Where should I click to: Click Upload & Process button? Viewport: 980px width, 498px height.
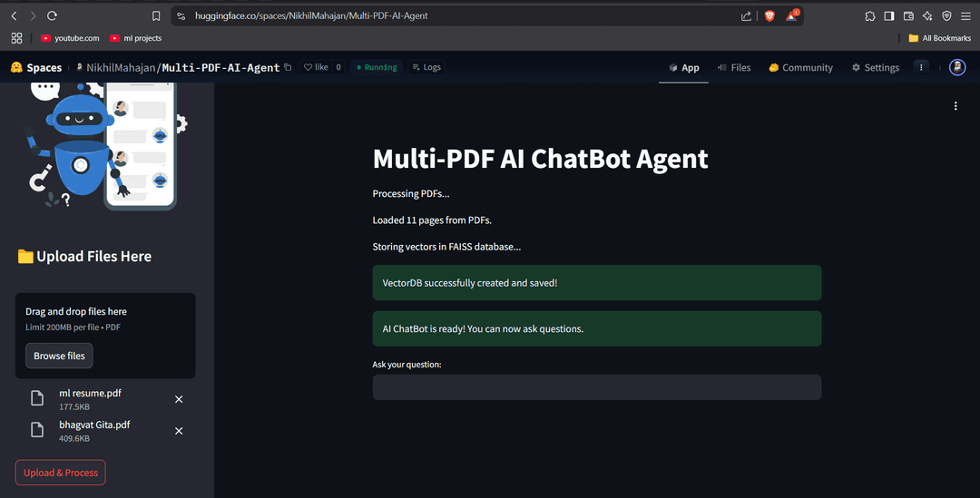tap(61, 473)
